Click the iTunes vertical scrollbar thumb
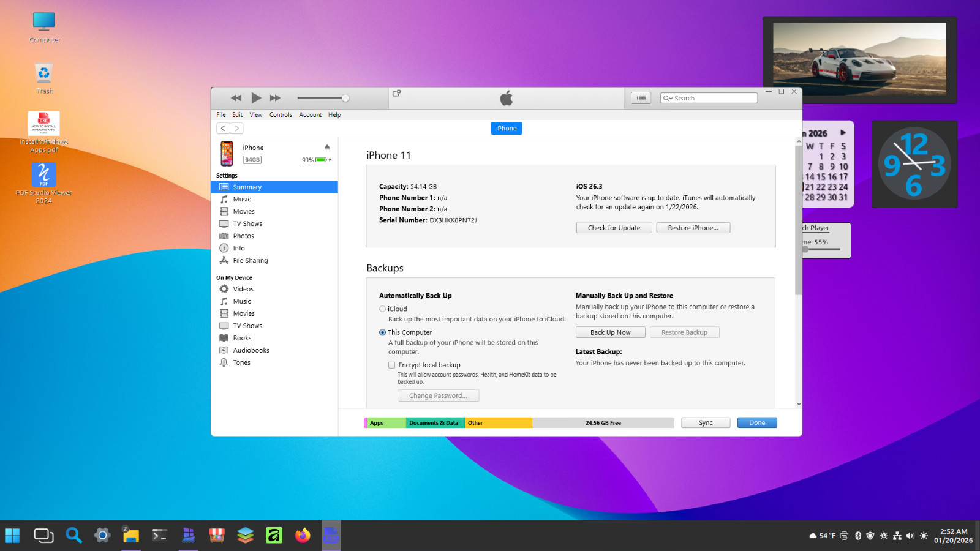 [x=799, y=220]
